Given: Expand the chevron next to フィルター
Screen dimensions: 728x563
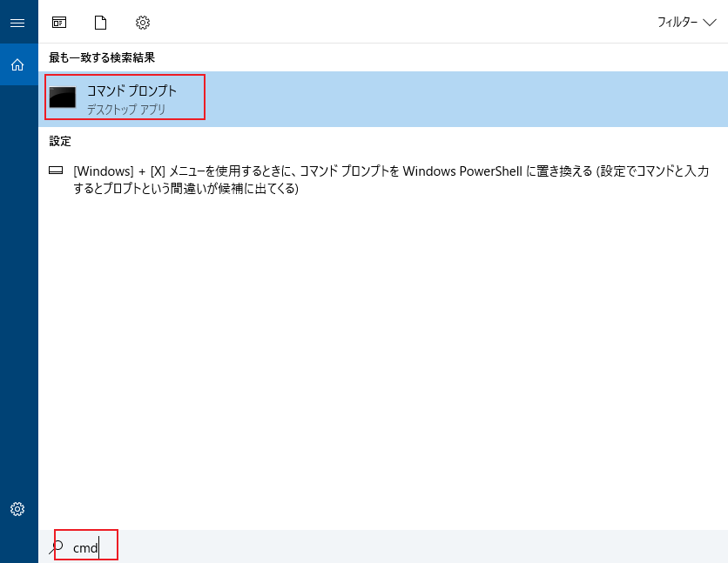Looking at the screenshot, I should pyautogui.click(x=709, y=23).
